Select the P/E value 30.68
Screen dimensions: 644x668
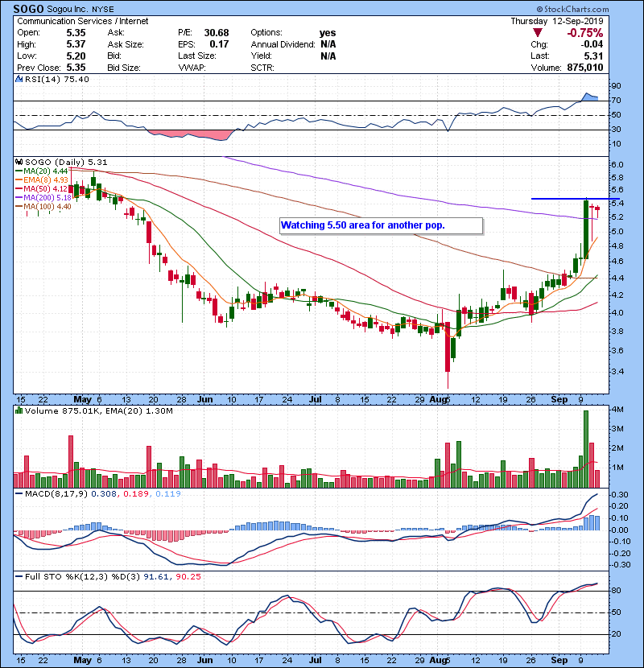[x=217, y=33]
